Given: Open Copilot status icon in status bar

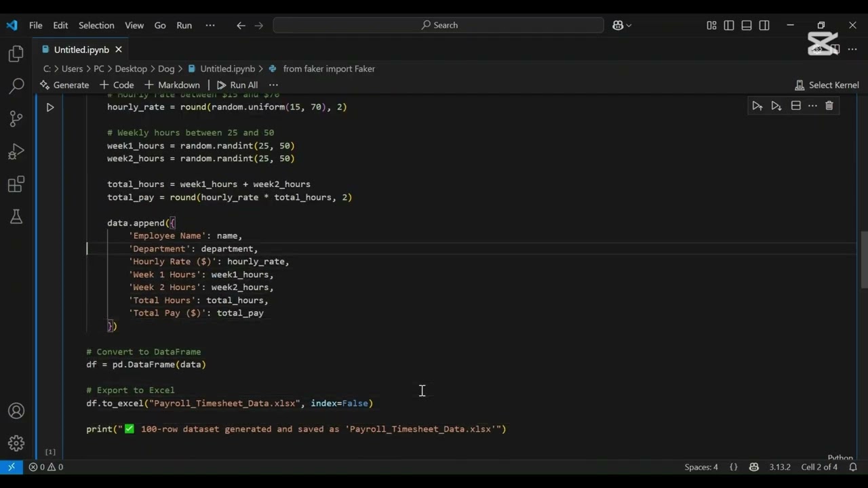Looking at the screenshot, I should 754,467.
